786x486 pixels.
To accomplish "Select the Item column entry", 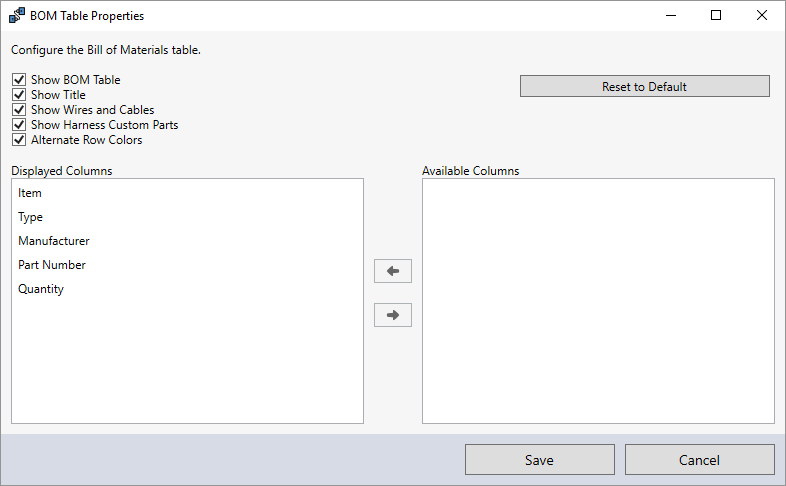I will (187, 193).
